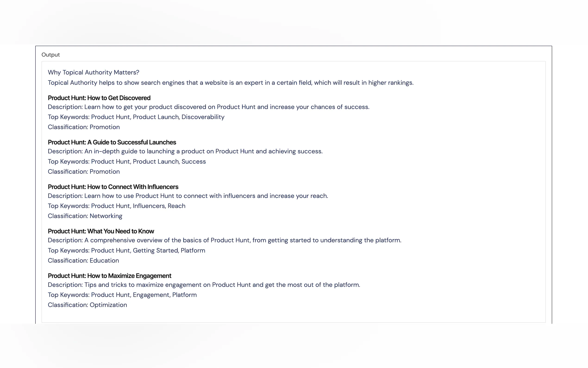Click the Topical Authority explanation sentence
The width and height of the screenshot is (588, 368).
[x=230, y=83]
